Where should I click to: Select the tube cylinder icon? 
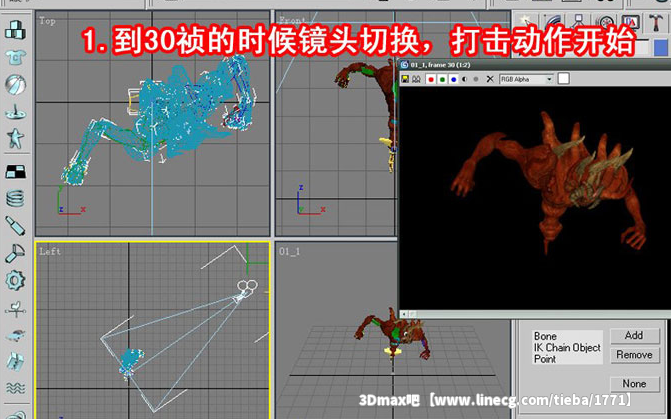click(15, 226)
